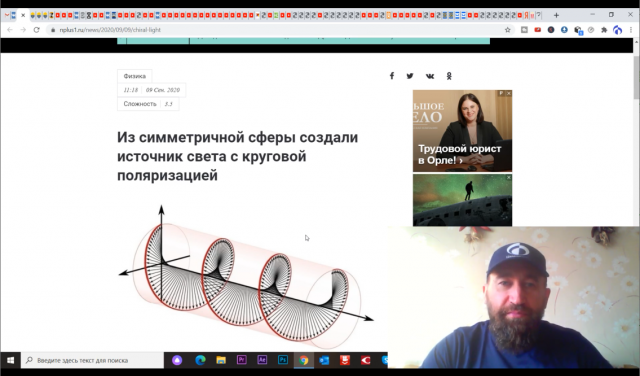Viewport: 640px width, 376px height.
Task: Click the blue download extension icon
Action: [564, 30]
